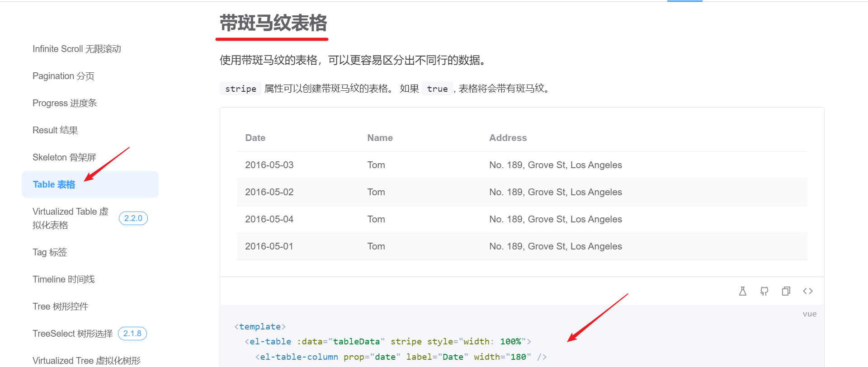Select Skeleton 骨架屏 in sidebar

tap(64, 157)
